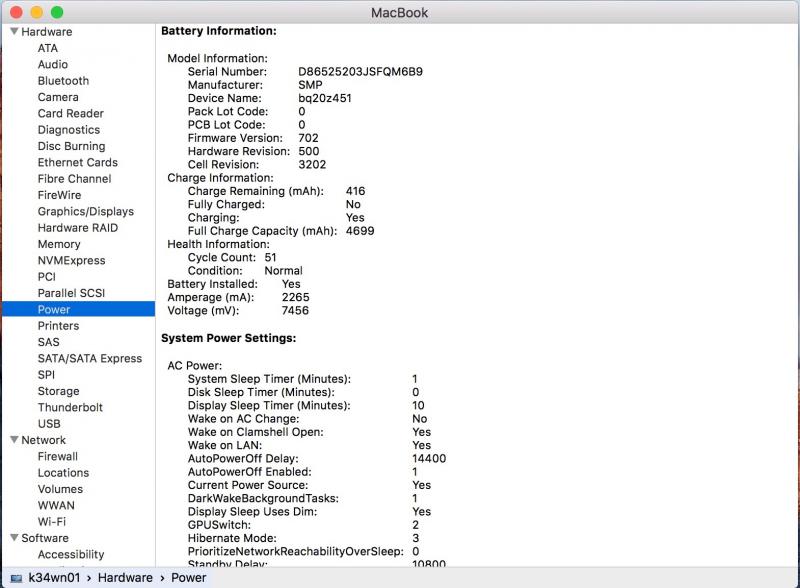Open the USB hardware entry
This screenshot has width=800, height=588.
49,424
